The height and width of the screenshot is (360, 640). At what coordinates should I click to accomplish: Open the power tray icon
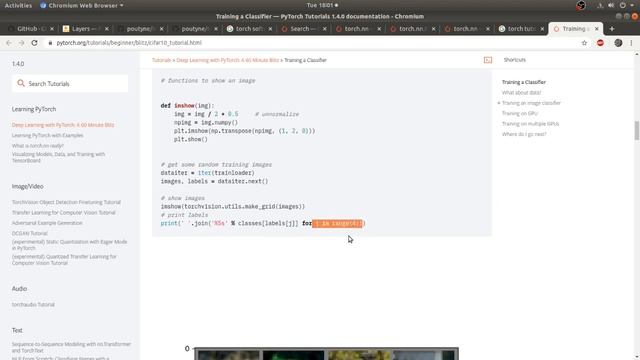(622, 5)
